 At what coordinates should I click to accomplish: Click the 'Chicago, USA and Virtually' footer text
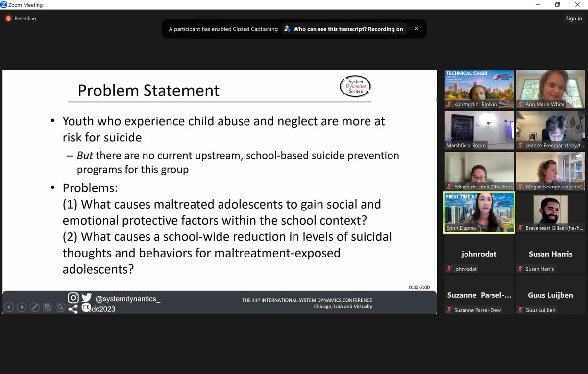pos(343,307)
